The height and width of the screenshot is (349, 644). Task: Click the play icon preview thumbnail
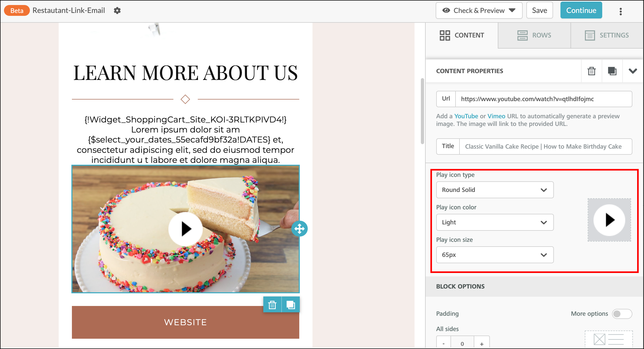[x=609, y=220]
